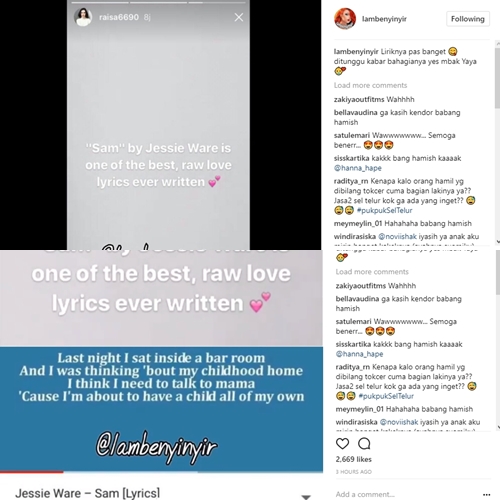The image size is (500, 500).
Task: Load more comments in upper comment panel
Action: (370, 85)
